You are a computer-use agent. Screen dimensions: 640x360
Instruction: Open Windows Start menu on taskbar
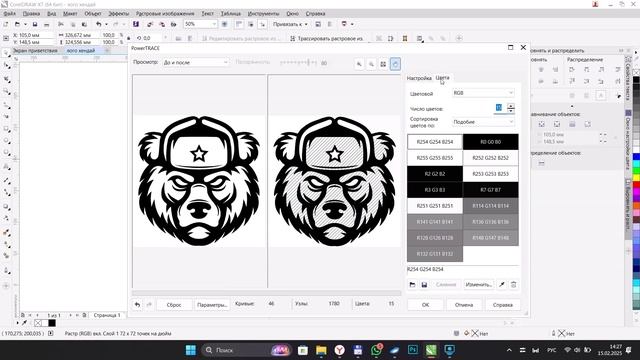click(x=191, y=350)
